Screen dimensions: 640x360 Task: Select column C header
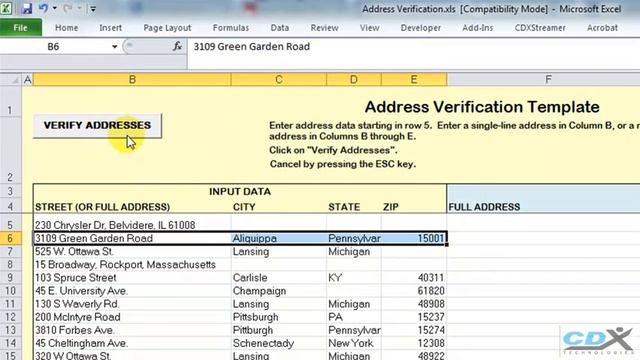(279, 79)
